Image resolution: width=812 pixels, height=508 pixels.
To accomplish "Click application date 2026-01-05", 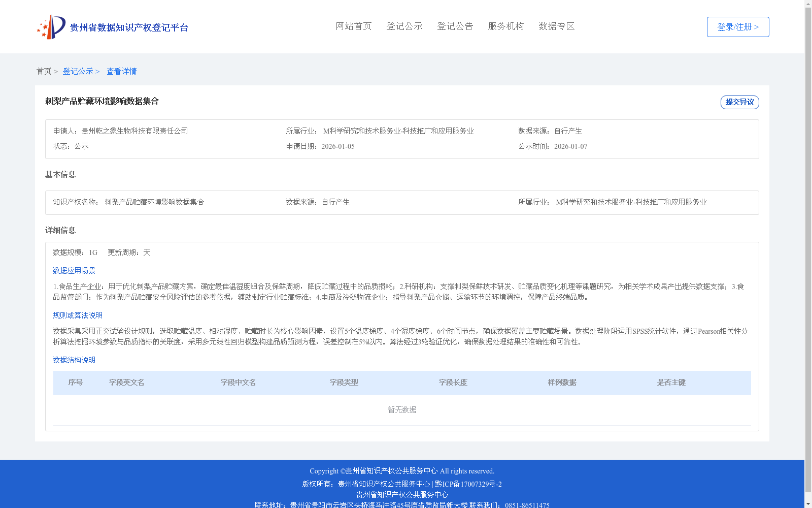I will [x=338, y=146].
